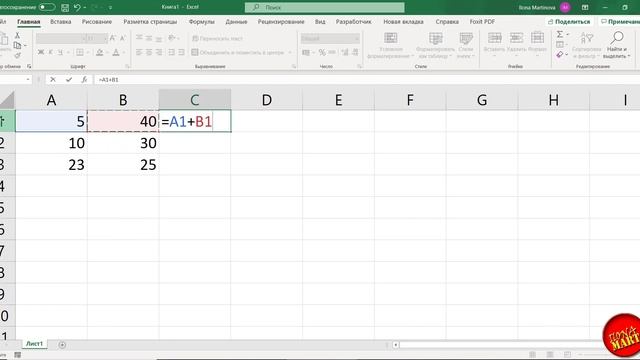This screenshot has width=640, height=360.
Task: Click cell B2 containing 30
Action: (123, 143)
